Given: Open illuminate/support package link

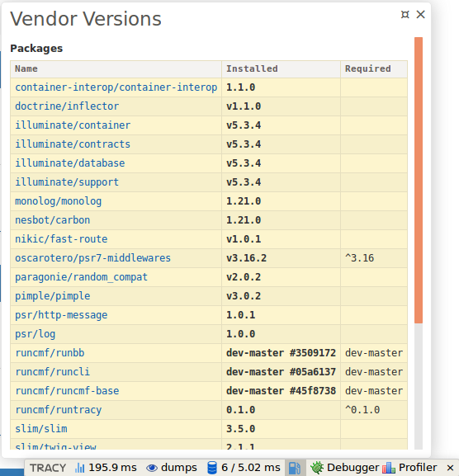Looking at the screenshot, I should tap(67, 182).
